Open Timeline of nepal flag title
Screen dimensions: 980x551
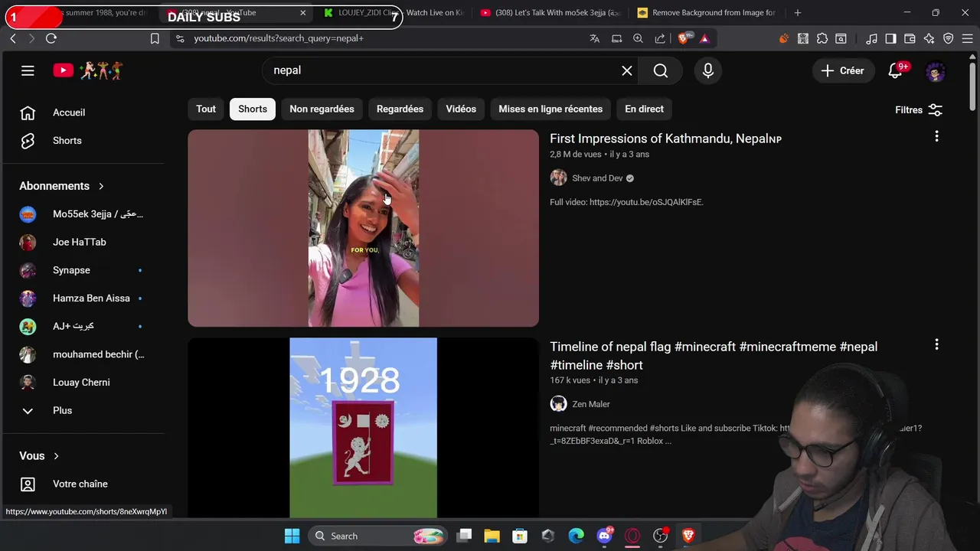(x=714, y=356)
